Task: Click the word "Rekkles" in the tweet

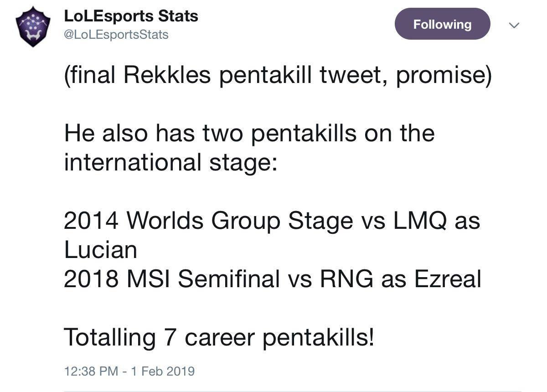Action: point(167,76)
